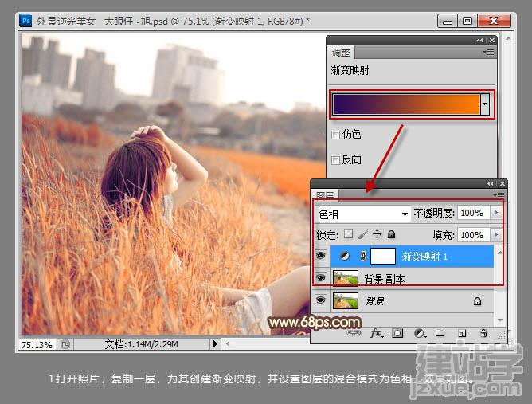Close the 调整 adjustments panel
The image size is (532, 404).
tap(492, 40)
